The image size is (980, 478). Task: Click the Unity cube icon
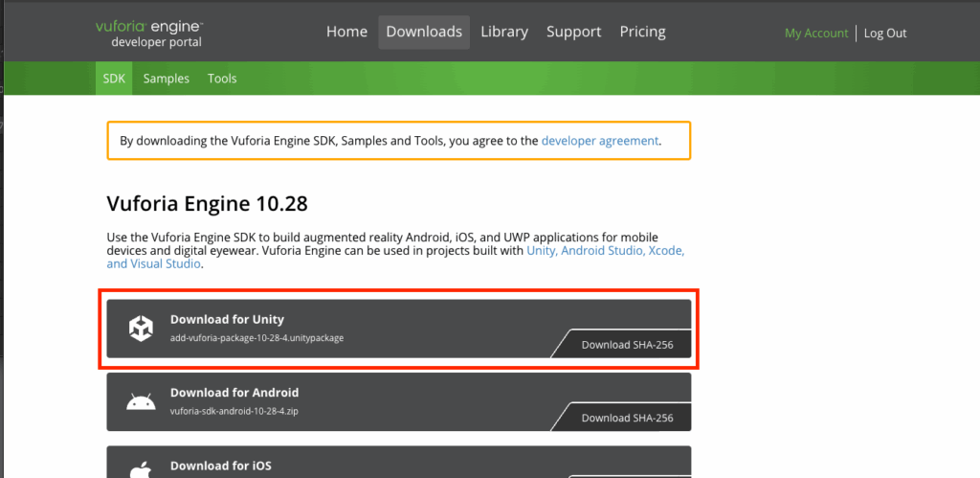coord(142,329)
